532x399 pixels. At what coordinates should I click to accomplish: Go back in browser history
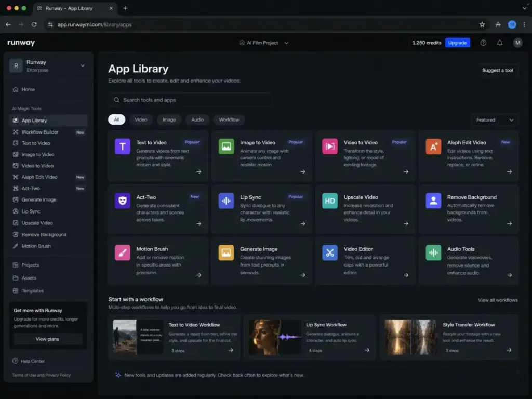8,24
